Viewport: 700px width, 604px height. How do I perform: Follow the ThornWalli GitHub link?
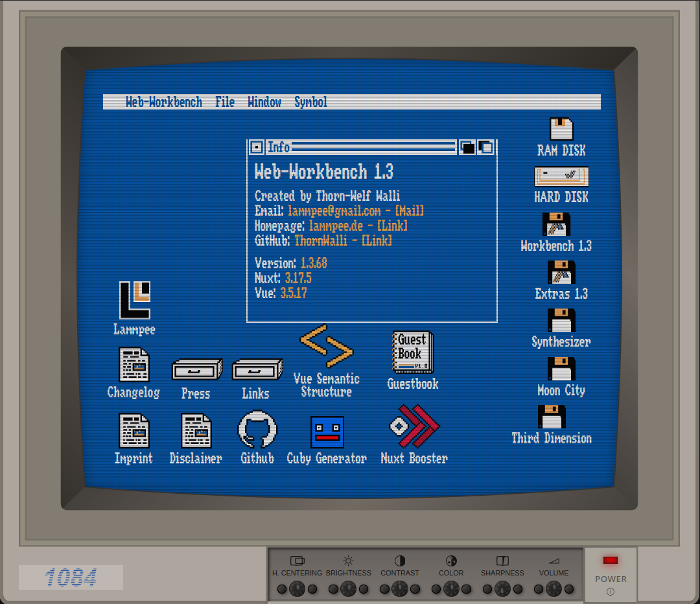[343, 240]
